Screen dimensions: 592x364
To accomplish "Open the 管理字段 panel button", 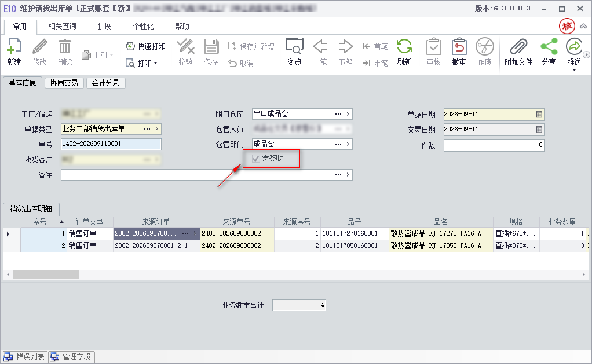I will point(71,357).
